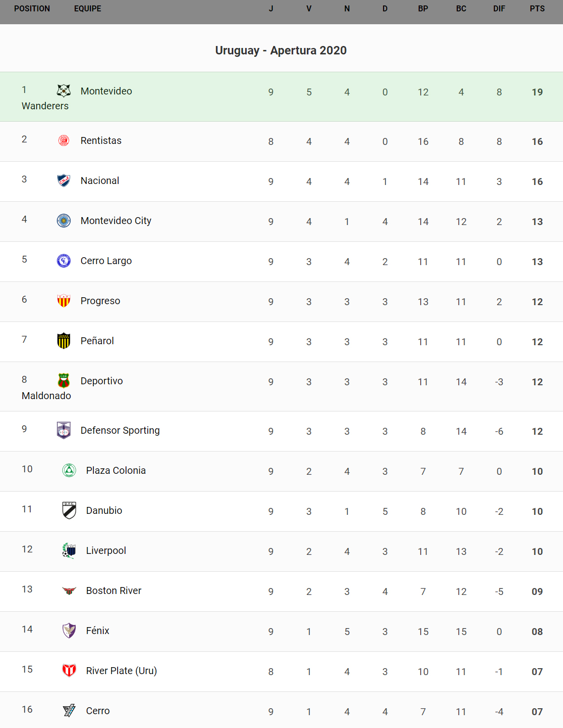Click the Cerro team name
563x728 pixels.
click(x=98, y=711)
